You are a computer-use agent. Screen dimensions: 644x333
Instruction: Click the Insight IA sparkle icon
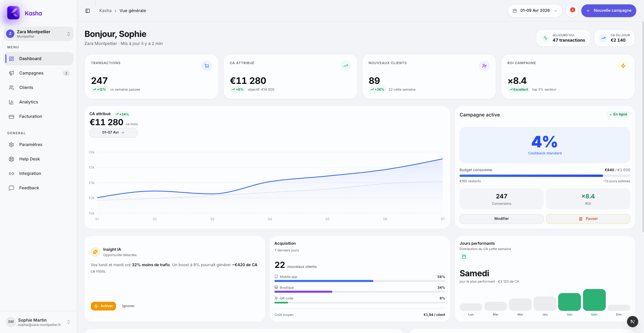click(95, 252)
